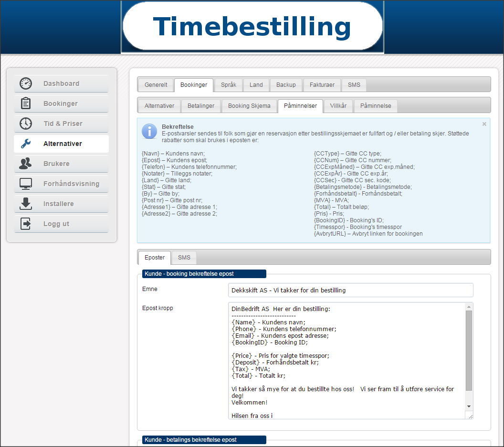
Task: Click the Emne subject input field
Action: tap(350, 290)
